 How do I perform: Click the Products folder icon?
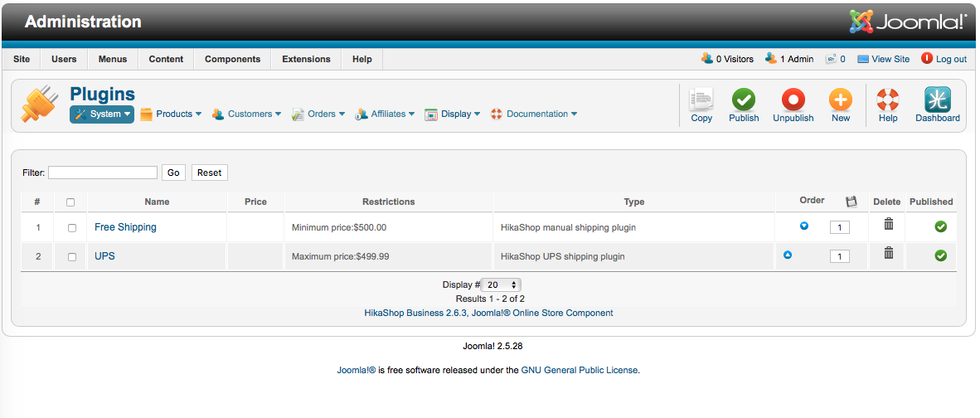pyautogui.click(x=146, y=114)
